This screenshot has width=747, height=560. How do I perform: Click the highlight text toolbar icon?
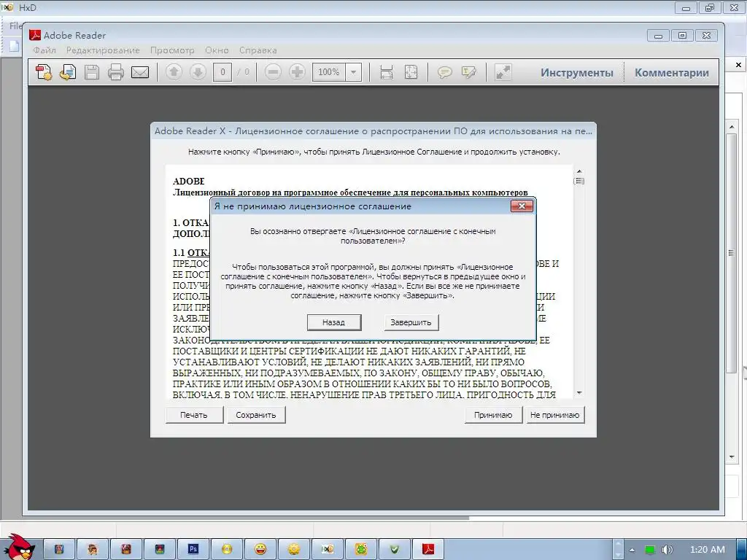(469, 72)
